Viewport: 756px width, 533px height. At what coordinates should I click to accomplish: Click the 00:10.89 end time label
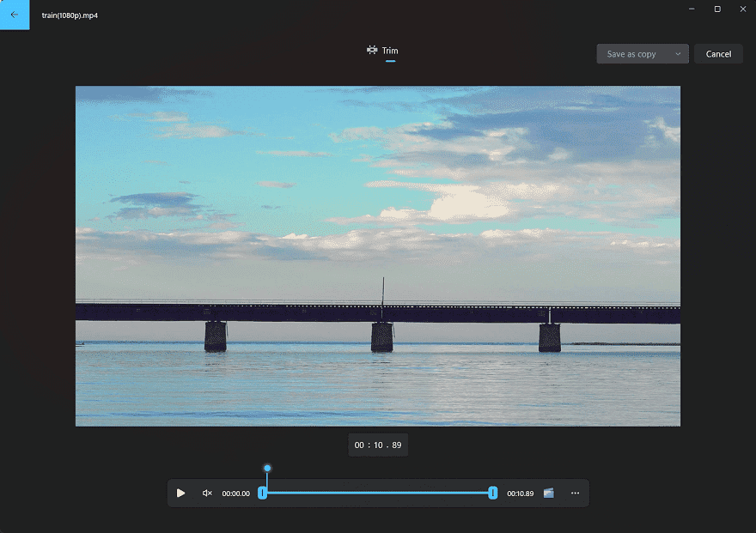pyautogui.click(x=521, y=494)
